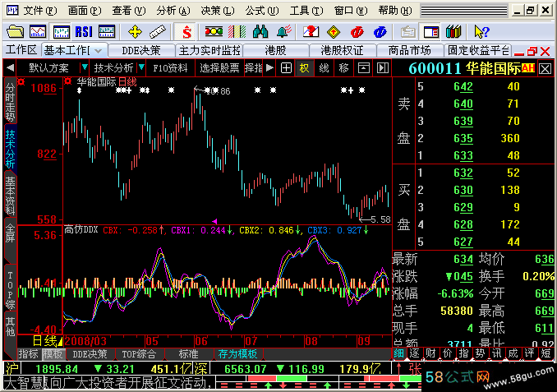Select the 势 trend tab
557x392 pixels.
pyautogui.click(x=481, y=353)
